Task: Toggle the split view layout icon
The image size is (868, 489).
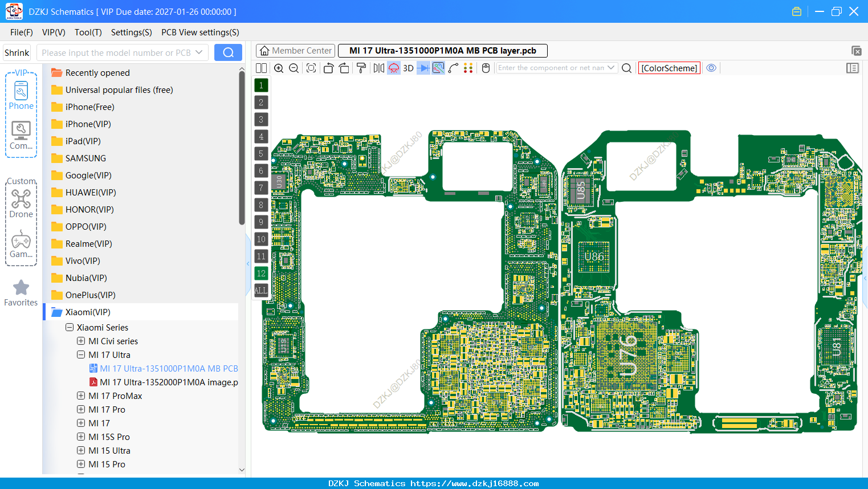Action: point(261,68)
